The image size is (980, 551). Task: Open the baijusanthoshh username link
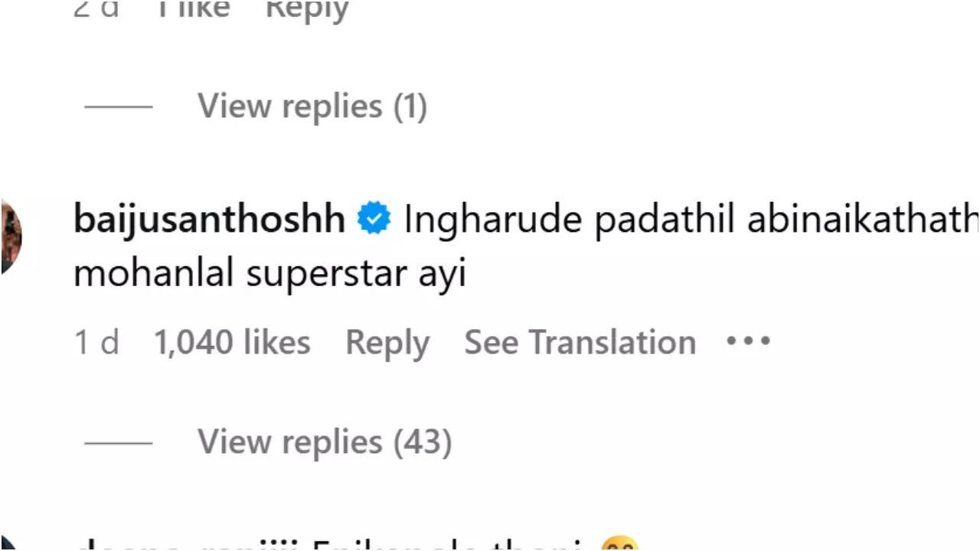pos(210,220)
